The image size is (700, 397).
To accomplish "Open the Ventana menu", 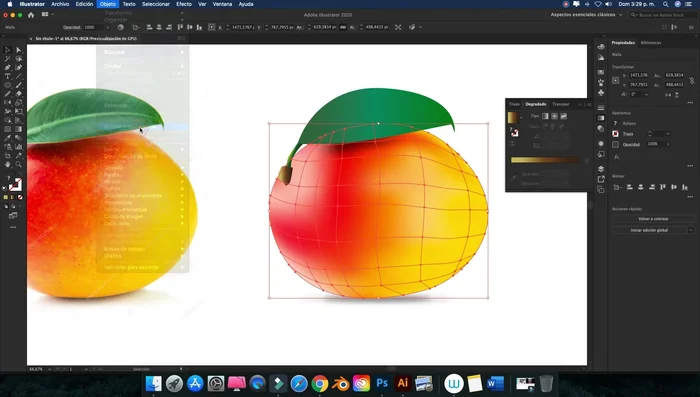I will pyautogui.click(x=222, y=4).
